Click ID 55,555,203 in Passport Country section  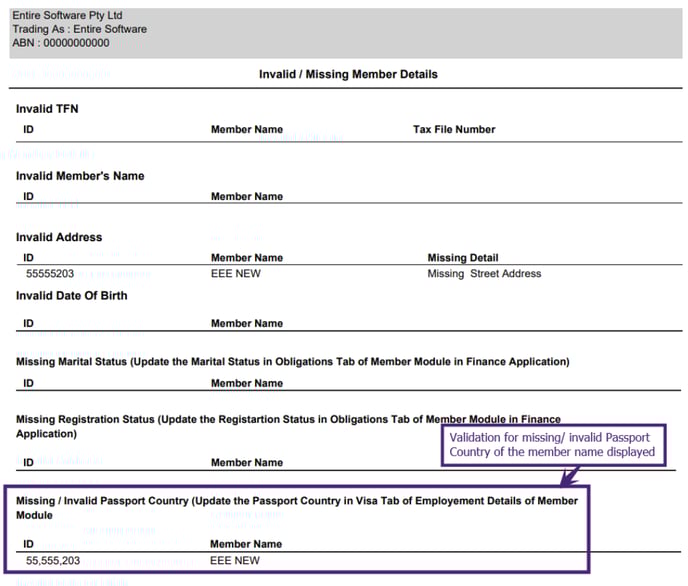click(x=53, y=561)
